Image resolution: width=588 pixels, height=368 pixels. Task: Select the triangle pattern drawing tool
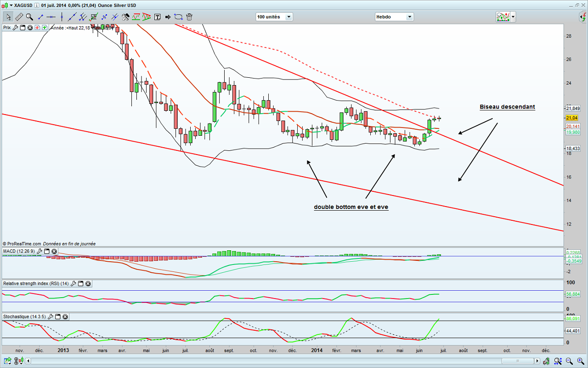pos(147,17)
